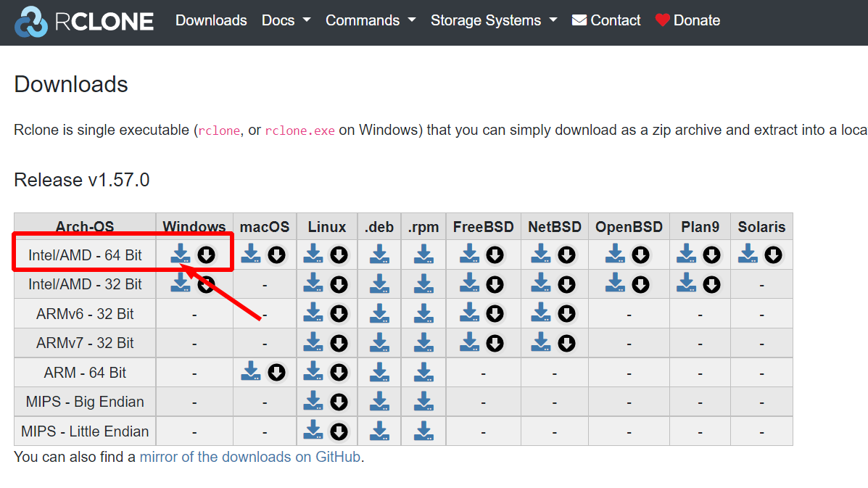Viewport: 868px width, 488px height.
Task: Download the .deb package for ARMv6 32 Bit
Action: pos(380,313)
